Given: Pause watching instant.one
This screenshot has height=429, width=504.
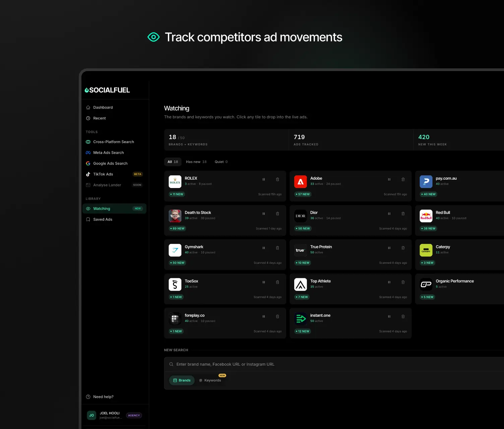Looking at the screenshot, I should 389,316.
